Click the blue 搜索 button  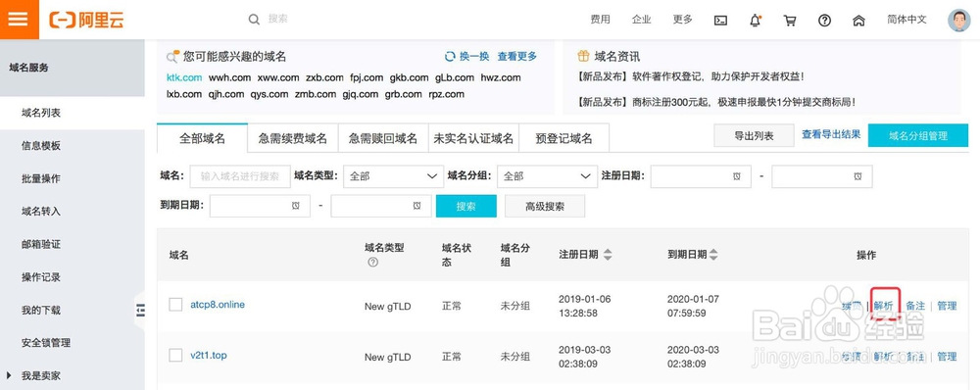click(x=466, y=206)
